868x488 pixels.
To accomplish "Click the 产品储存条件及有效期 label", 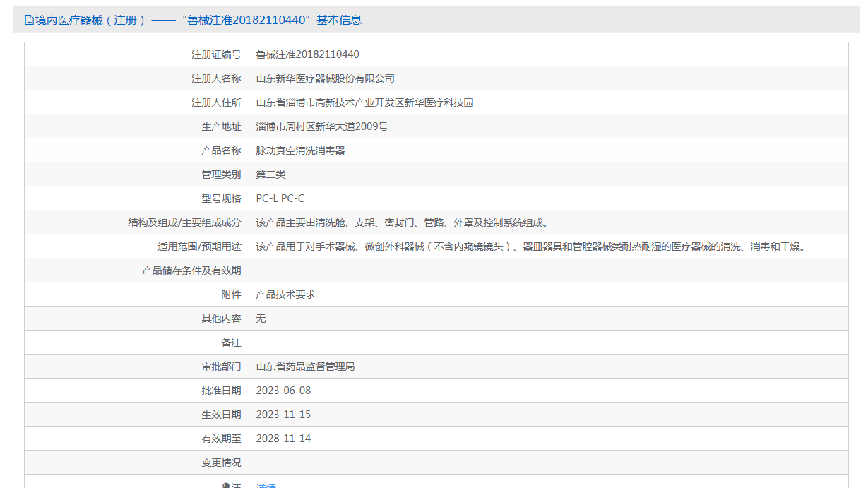I will click(191, 270).
